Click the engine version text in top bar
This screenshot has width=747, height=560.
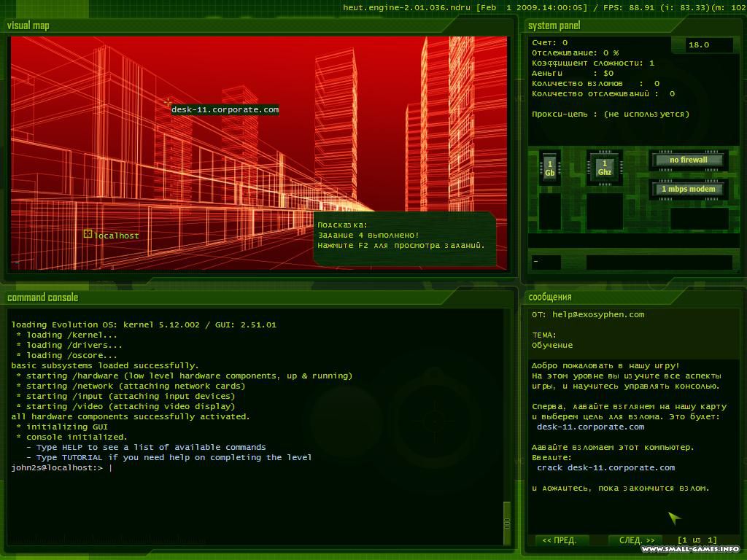tap(407, 7)
